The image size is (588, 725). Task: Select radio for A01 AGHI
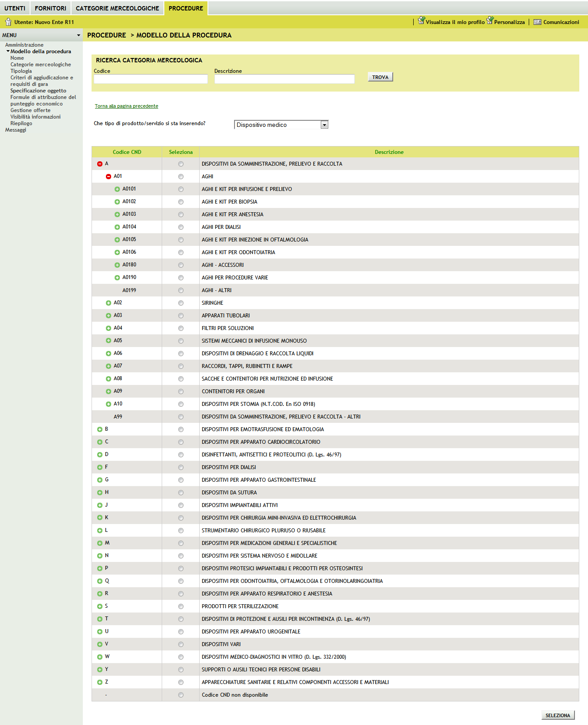click(x=181, y=177)
